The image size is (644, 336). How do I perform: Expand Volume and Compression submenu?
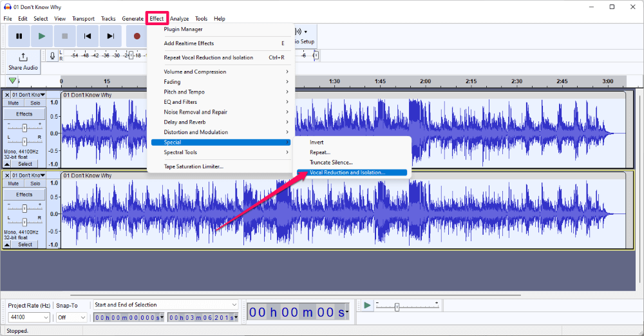221,72
